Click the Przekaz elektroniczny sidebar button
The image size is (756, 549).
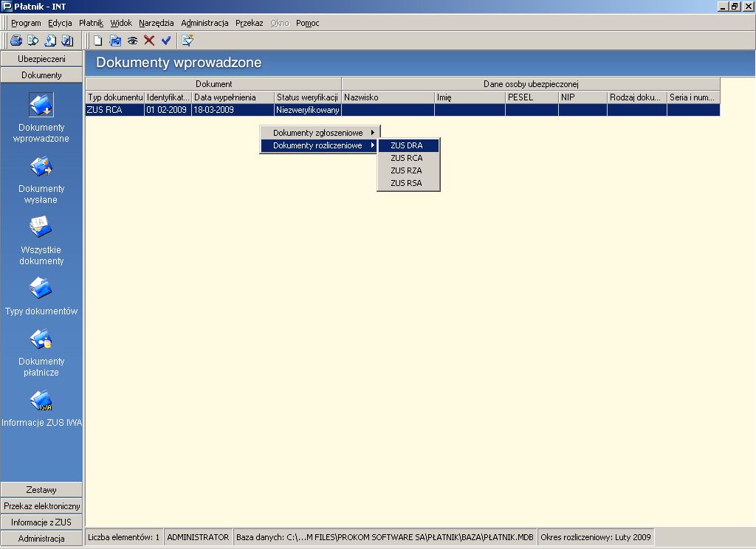41,506
